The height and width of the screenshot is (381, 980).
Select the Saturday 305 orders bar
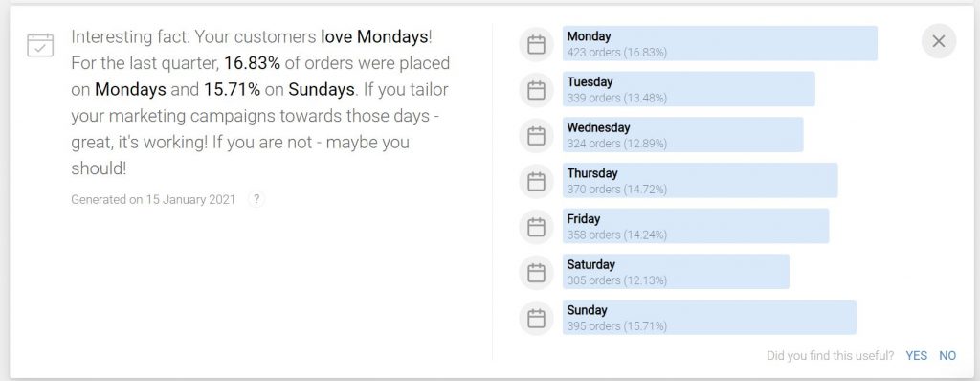coord(676,272)
